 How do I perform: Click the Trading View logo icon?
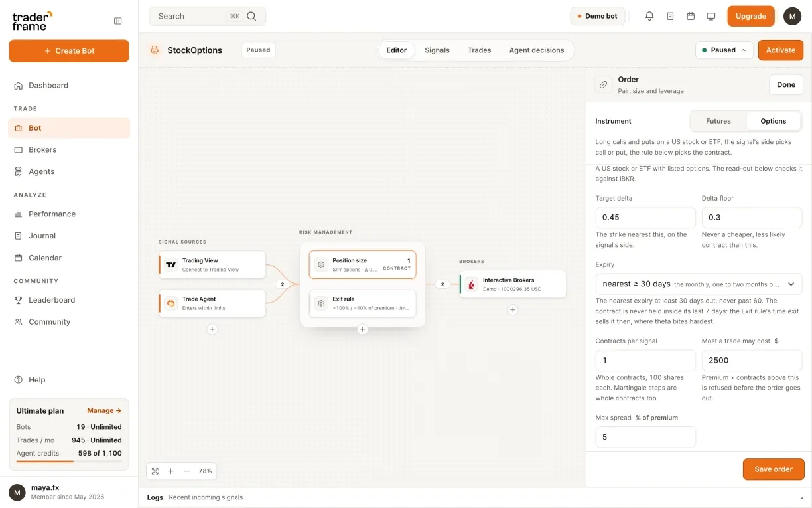[x=171, y=264]
